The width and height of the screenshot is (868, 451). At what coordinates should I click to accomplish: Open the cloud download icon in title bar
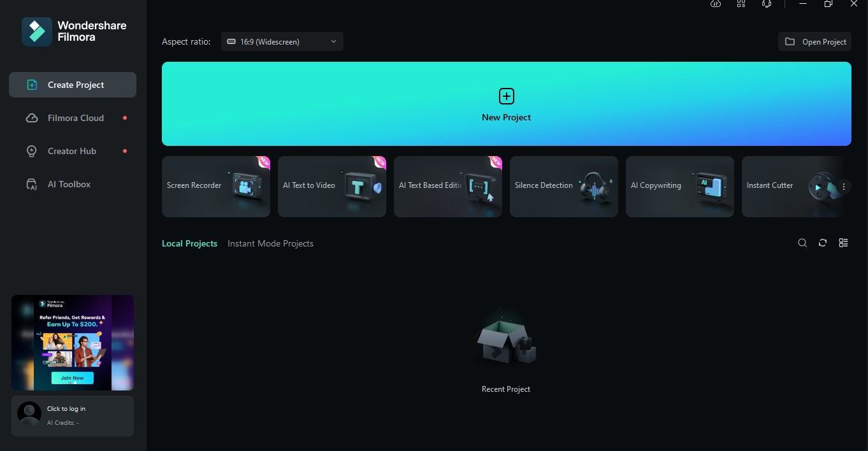click(716, 4)
